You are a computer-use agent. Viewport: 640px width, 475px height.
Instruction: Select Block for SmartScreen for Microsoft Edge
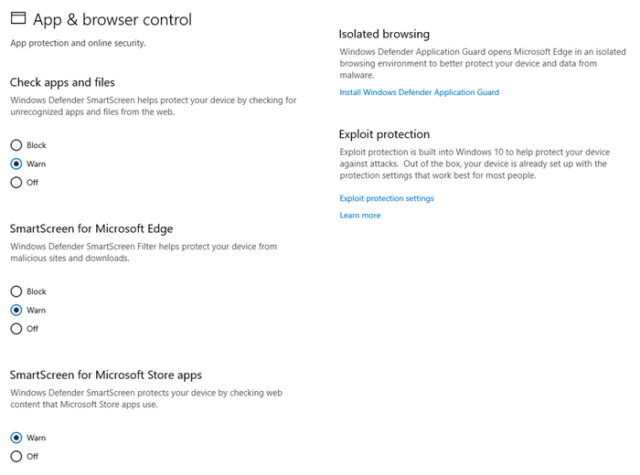16,292
